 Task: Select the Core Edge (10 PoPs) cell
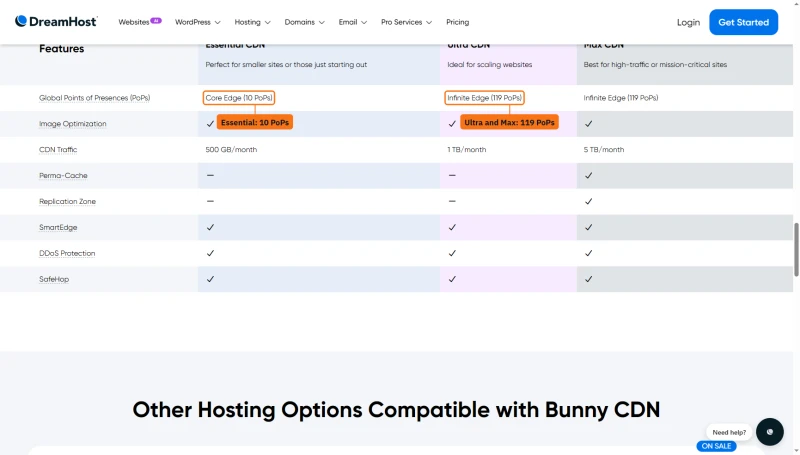tap(239, 98)
